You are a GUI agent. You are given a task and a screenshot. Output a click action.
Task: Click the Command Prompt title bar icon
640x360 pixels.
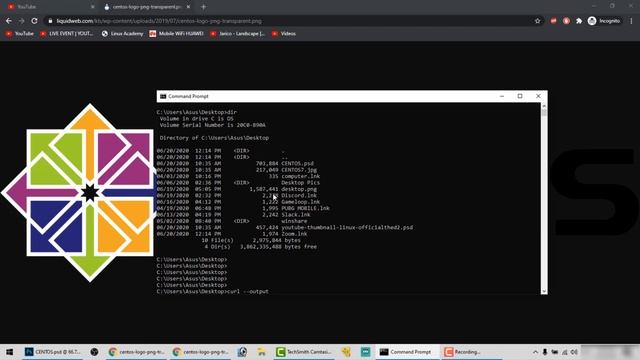point(163,96)
